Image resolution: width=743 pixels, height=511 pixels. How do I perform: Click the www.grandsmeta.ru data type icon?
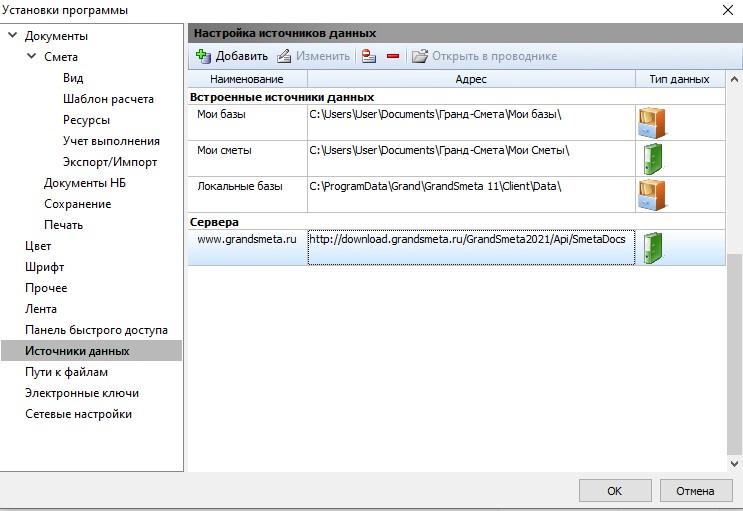(653, 247)
